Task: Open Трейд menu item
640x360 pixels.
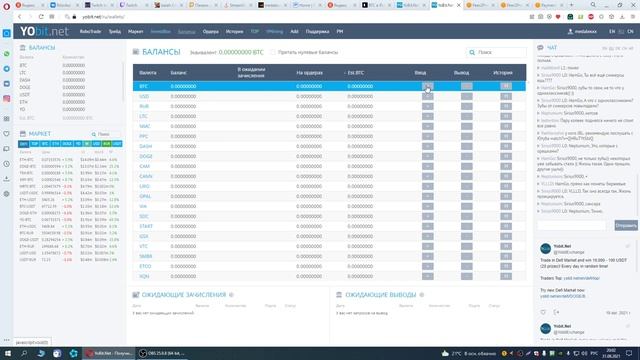Action: tap(115, 31)
